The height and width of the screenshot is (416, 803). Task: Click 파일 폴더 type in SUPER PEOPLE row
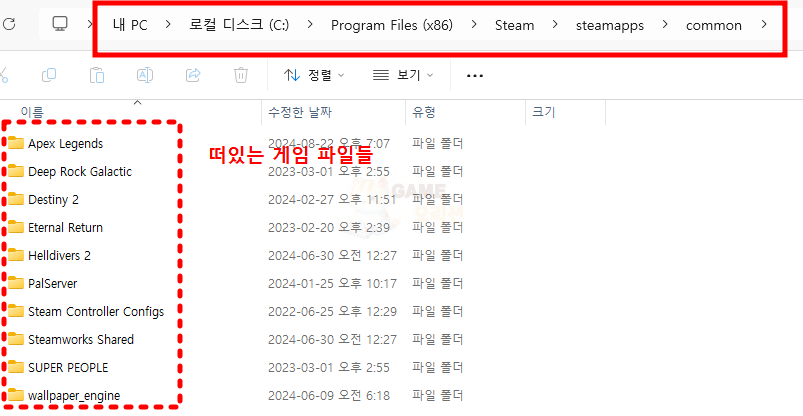pos(438,368)
